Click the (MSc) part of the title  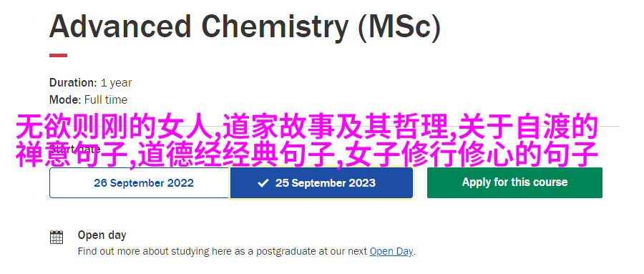pyautogui.click(x=399, y=27)
